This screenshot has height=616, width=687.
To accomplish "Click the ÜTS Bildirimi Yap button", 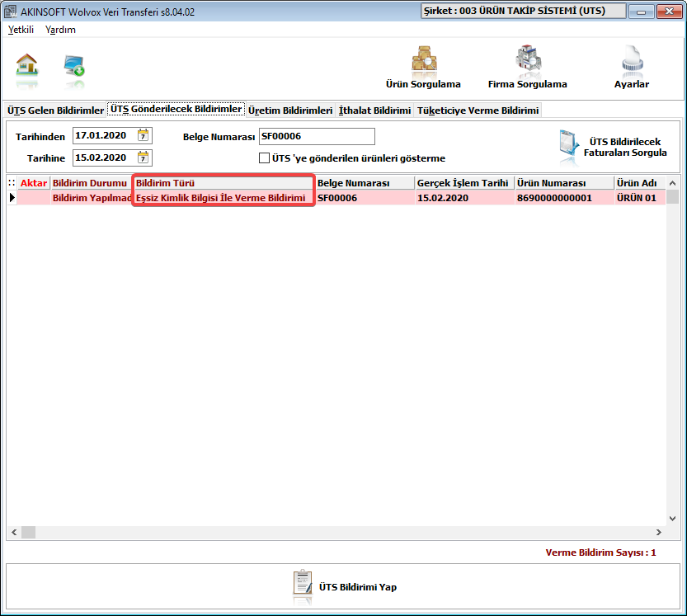I will tap(344, 586).
